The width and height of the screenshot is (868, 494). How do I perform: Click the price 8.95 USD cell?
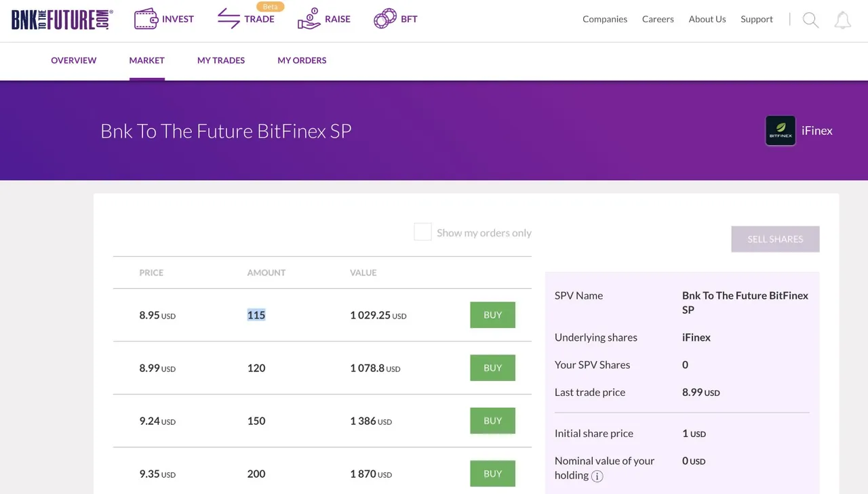tap(157, 315)
